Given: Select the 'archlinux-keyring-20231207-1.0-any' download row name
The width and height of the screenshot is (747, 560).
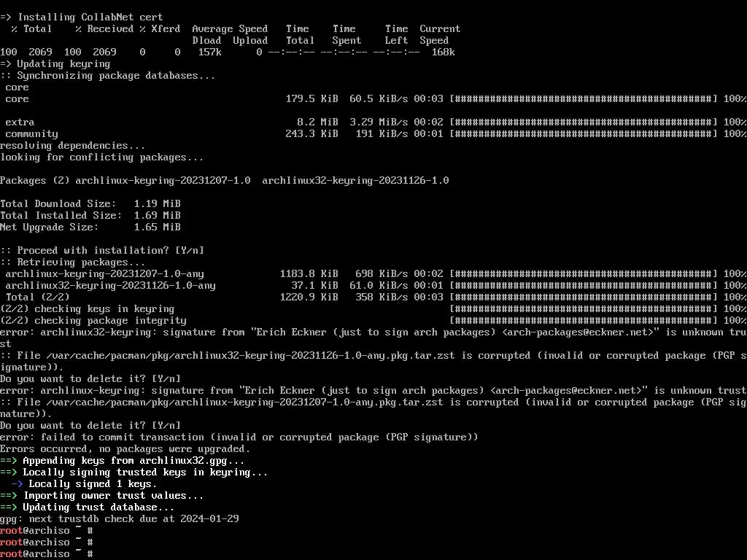Looking at the screenshot, I should click(x=105, y=274).
